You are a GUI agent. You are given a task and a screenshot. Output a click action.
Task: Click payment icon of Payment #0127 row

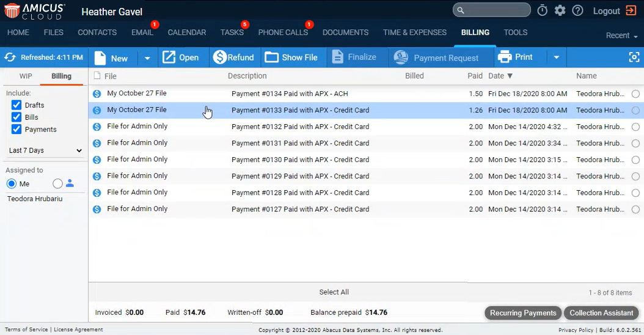click(97, 209)
